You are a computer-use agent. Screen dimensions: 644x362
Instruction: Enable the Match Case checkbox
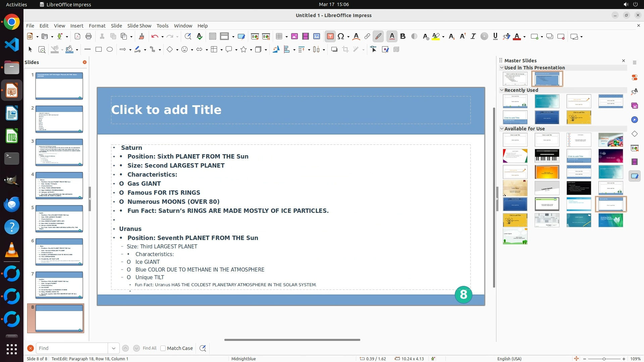163,348
